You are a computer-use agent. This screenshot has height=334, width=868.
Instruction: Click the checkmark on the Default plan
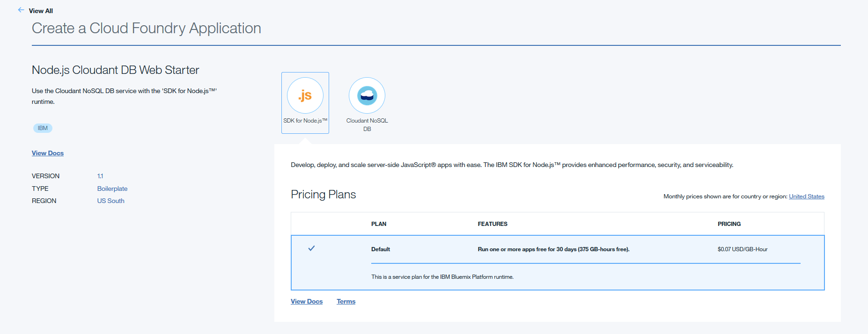coord(311,248)
